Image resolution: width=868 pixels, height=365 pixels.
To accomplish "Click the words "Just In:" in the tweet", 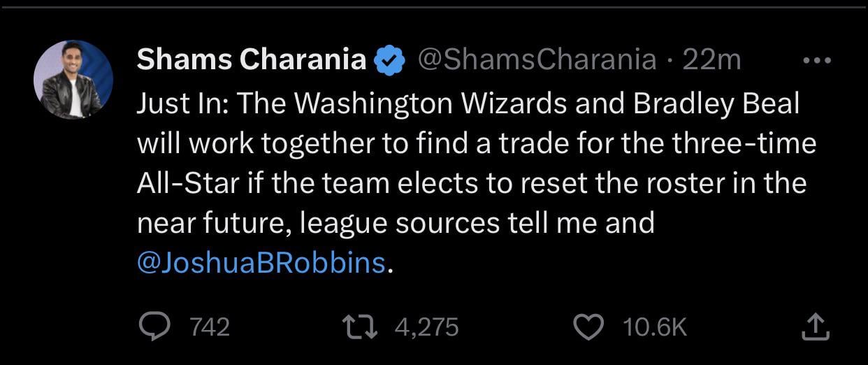I will point(182,104).
